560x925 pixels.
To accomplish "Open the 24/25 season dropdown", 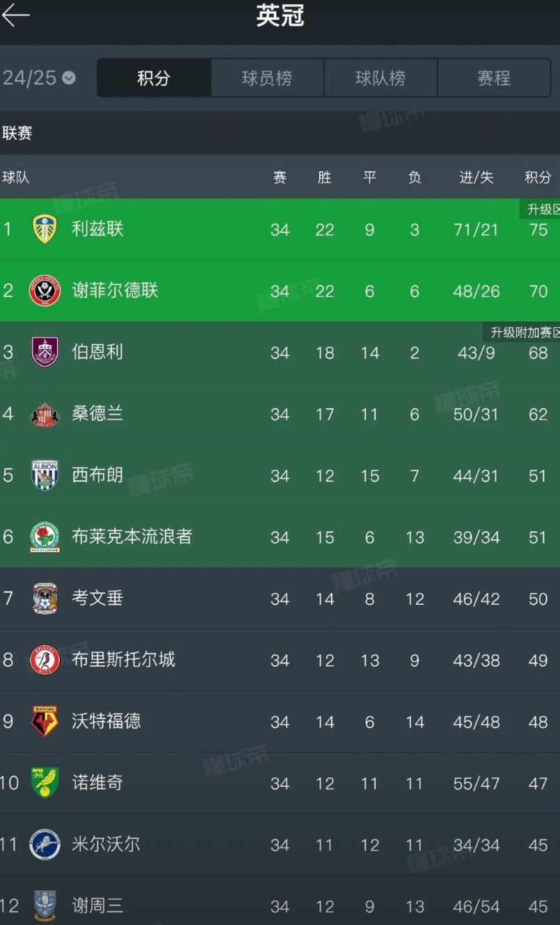I will [x=39, y=78].
